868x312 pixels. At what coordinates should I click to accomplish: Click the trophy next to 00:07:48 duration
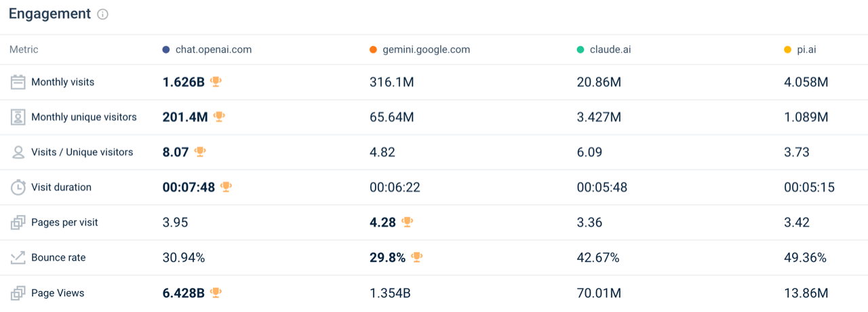point(226,187)
